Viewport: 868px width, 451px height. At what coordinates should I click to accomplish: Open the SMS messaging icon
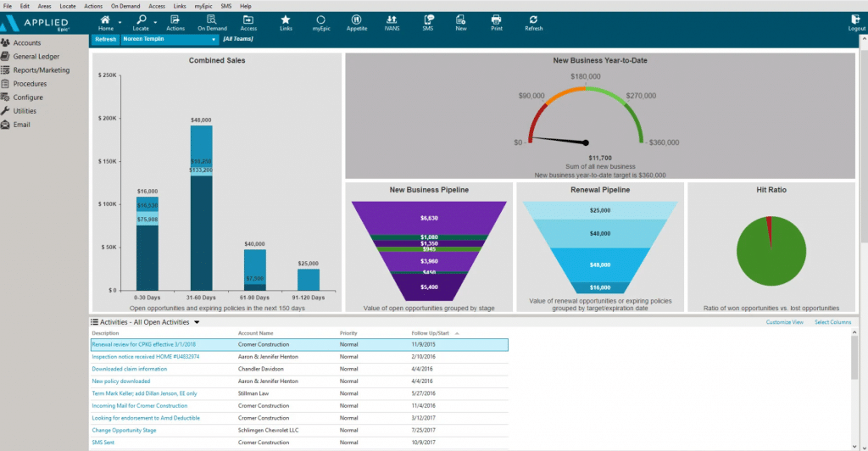[427, 20]
